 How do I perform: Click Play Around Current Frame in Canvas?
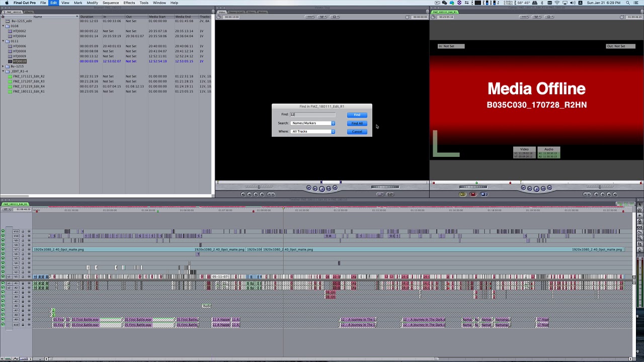(x=543, y=189)
